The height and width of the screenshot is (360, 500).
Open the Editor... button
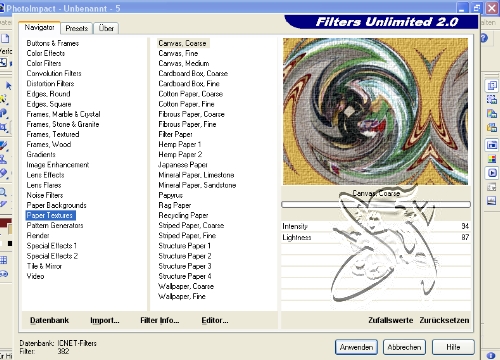[x=215, y=320]
